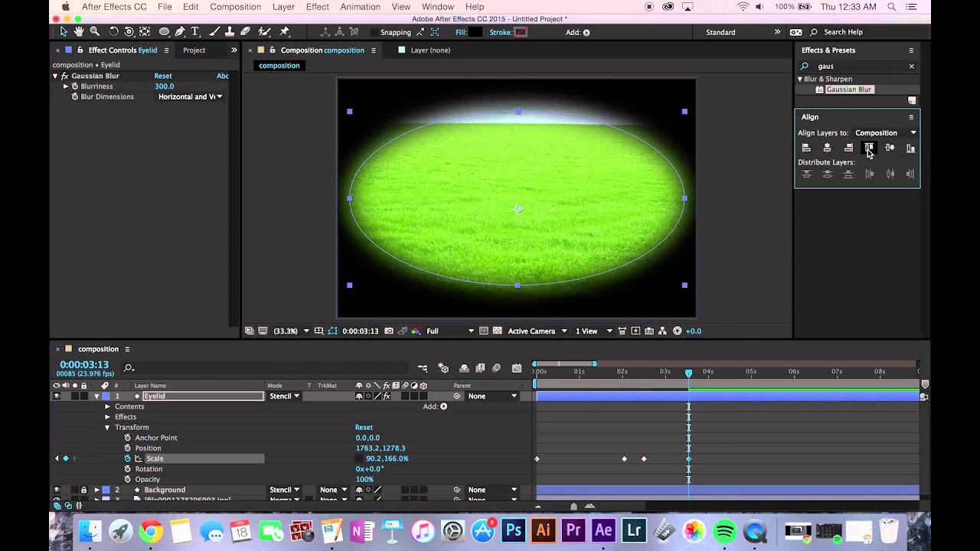Image resolution: width=980 pixels, height=551 pixels.
Task: Click Align Vertical Center icon
Action: 890,148
